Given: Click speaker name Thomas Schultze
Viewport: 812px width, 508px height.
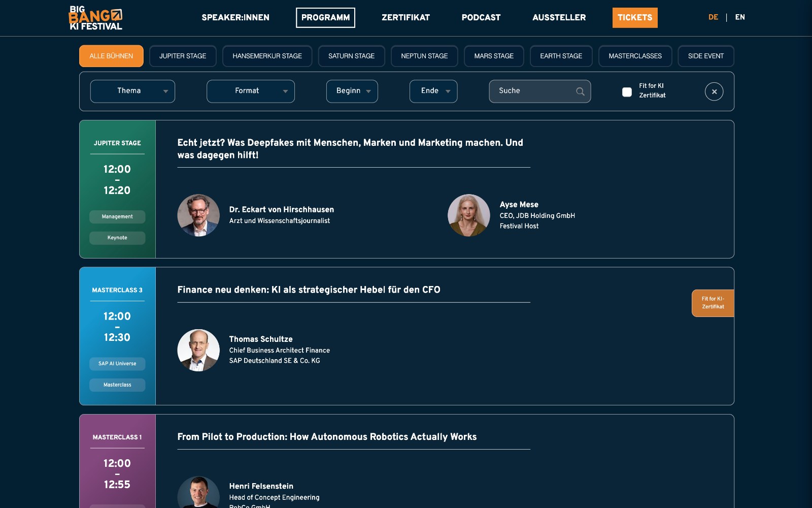Looking at the screenshot, I should [x=261, y=339].
